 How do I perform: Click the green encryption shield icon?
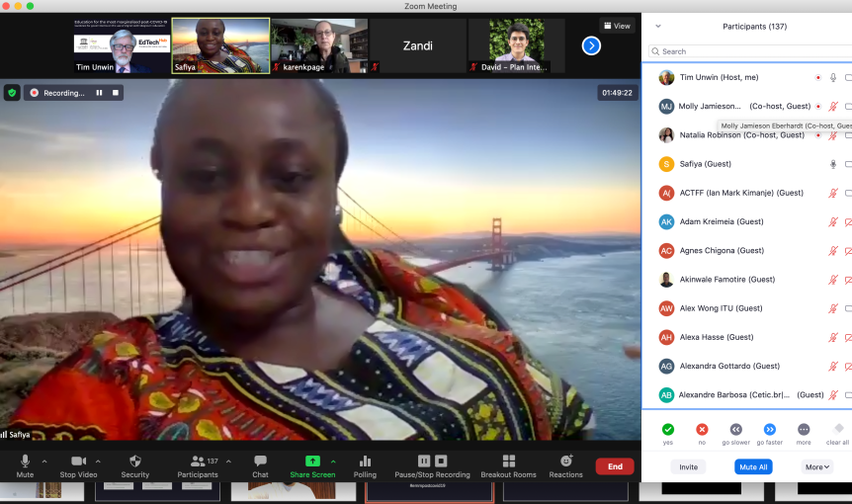coord(12,93)
